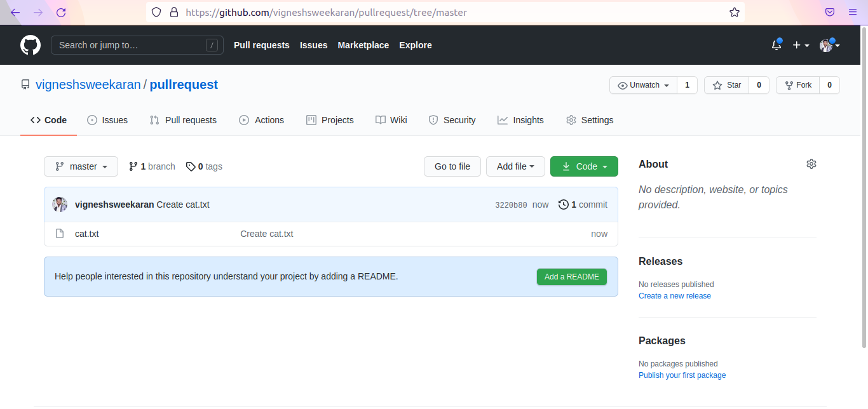
Task: Open the browser hamburger menu
Action: pyautogui.click(x=853, y=12)
